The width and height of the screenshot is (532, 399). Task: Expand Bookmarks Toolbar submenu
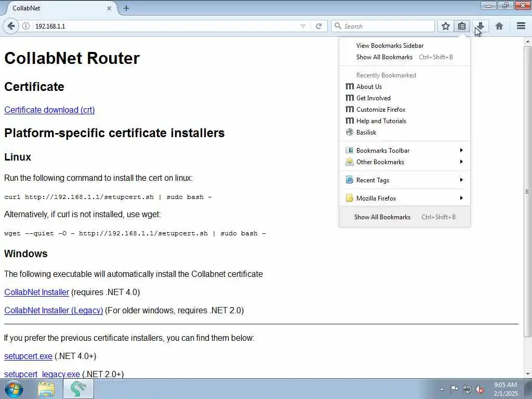[404, 150]
